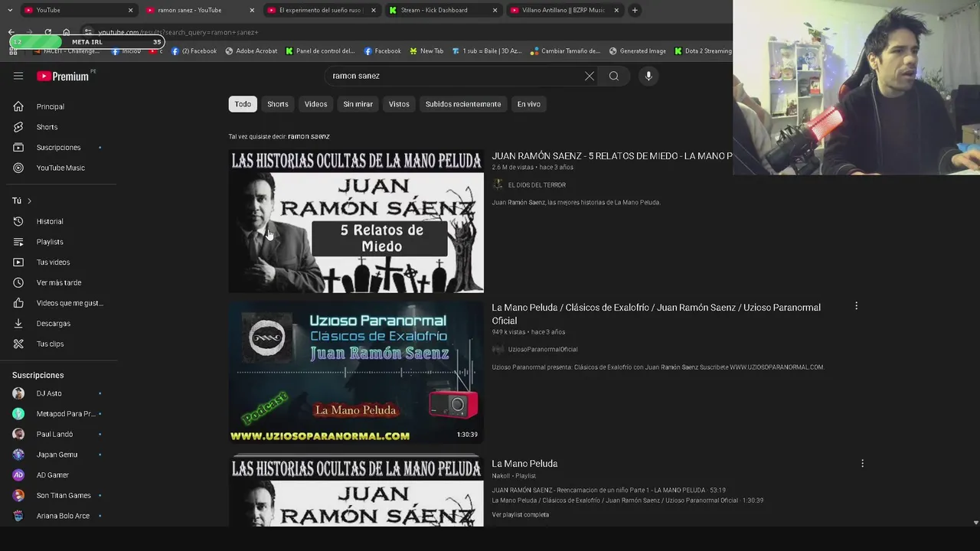
Task: Open La Mano Peluda Clásicos de Exalofrío title
Action: (x=656, y=314)
